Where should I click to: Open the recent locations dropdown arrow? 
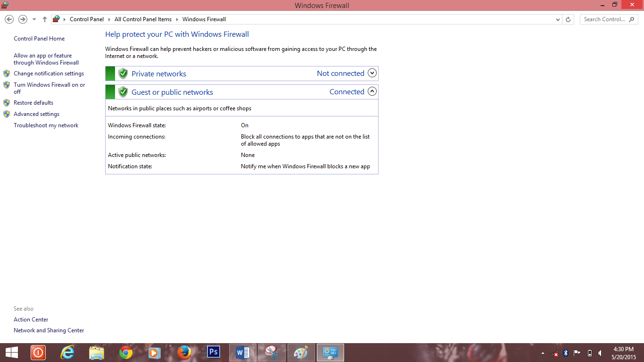click(34, 19)
